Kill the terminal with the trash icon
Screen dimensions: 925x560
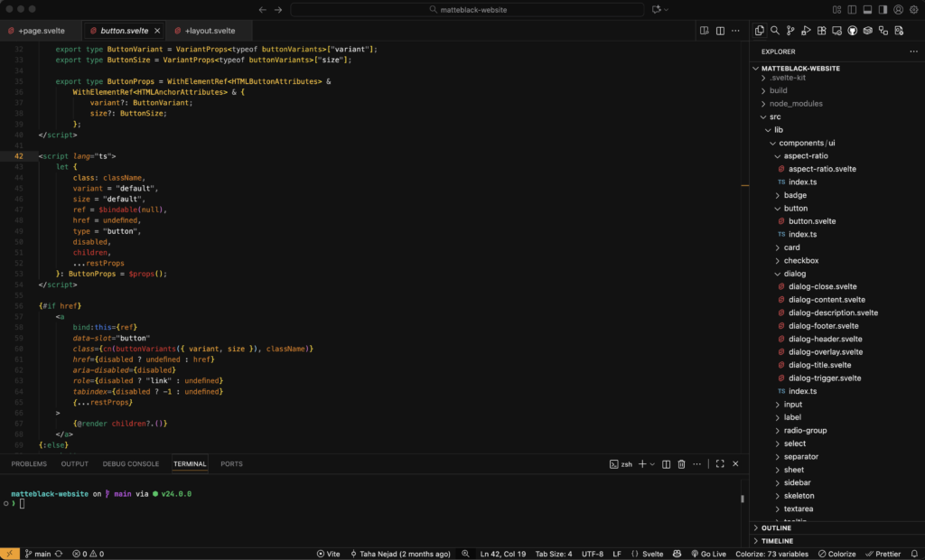pyautogui.click(x=681, y=464)
